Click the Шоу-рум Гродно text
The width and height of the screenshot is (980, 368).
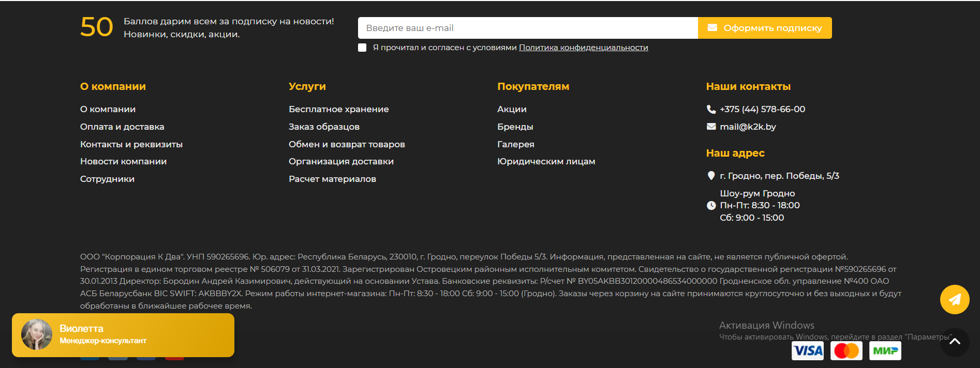pos(758,193)
